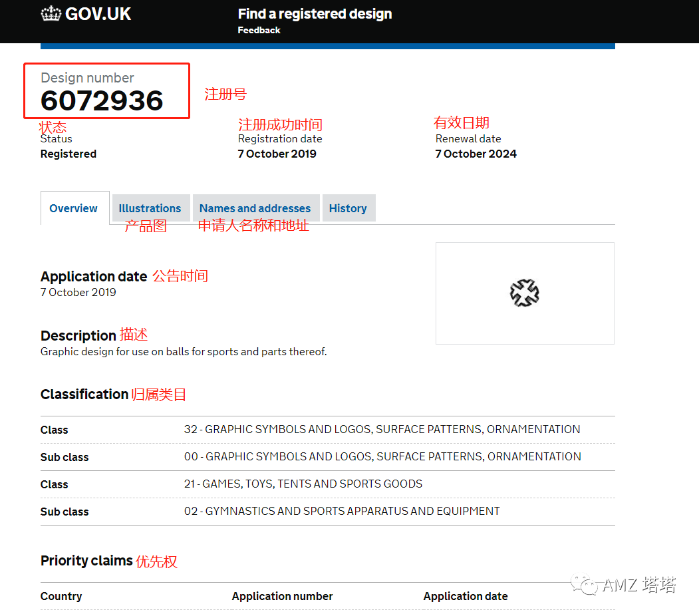
Task: Click sub class 02 Gymnastics and Sports Apparatus
Action: [x=328, y=512]
